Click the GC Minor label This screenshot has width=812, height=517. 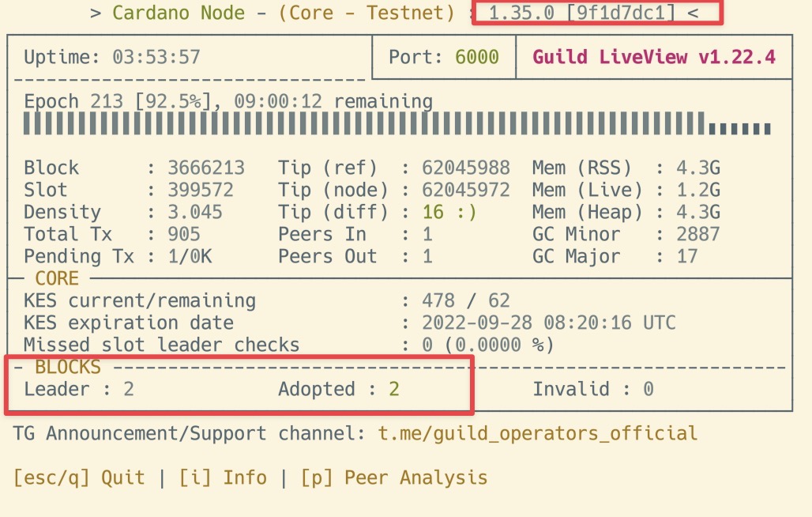pos(577,234)
